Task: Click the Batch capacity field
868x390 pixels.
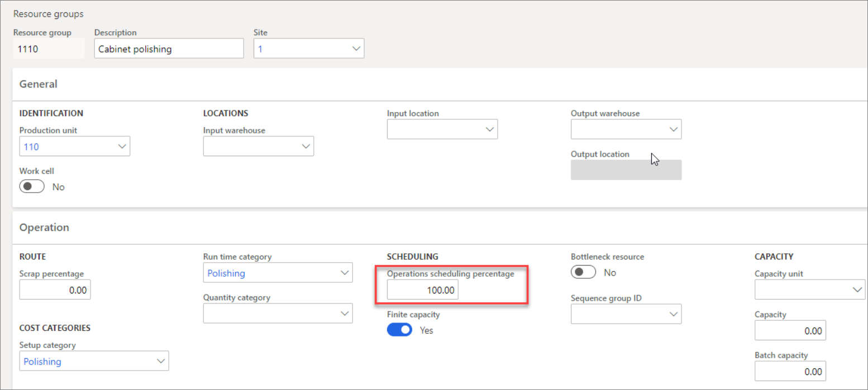Action: tap(790, 371)
